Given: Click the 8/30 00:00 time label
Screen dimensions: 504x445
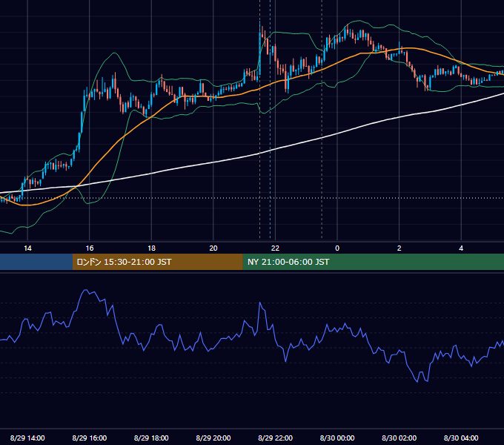Looking at the screenshot, I should [337, 438].
